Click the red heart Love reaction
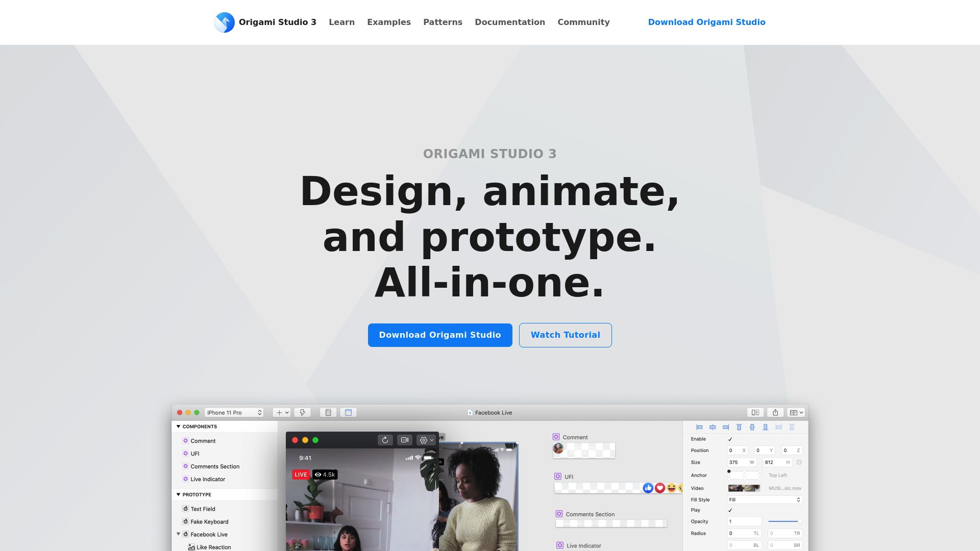980x551 pixels. 660,488
